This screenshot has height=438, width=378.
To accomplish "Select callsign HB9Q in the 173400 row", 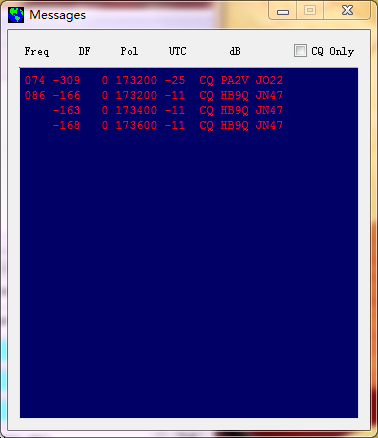I will pyautogui.click(x=234, y=110).
